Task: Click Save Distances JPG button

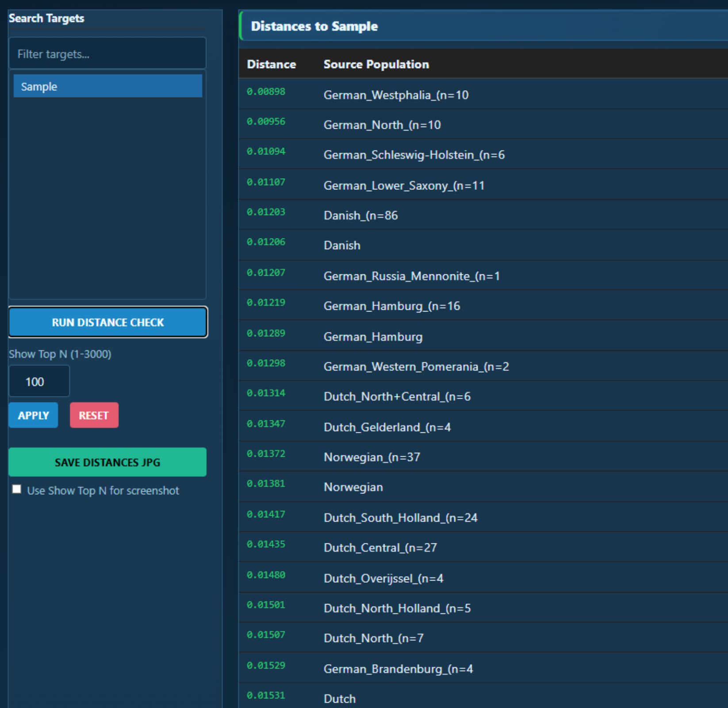Action: (107, 462)
